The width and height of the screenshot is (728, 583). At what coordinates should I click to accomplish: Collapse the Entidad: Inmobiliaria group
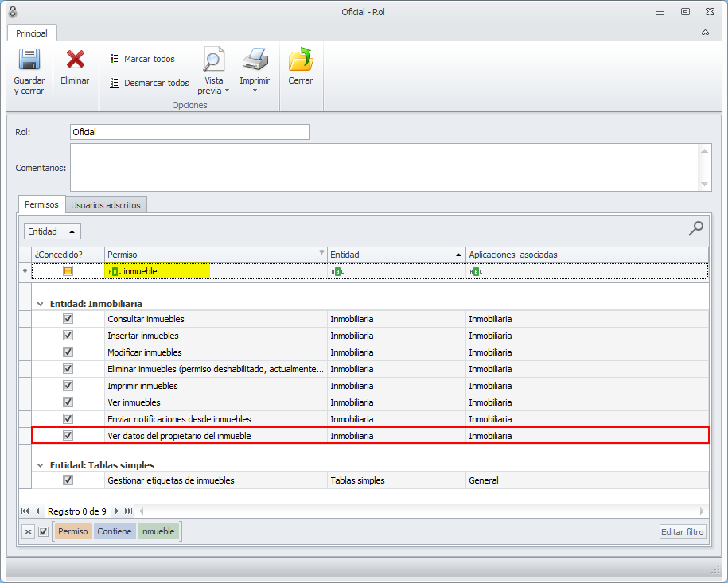click(40, 304)
